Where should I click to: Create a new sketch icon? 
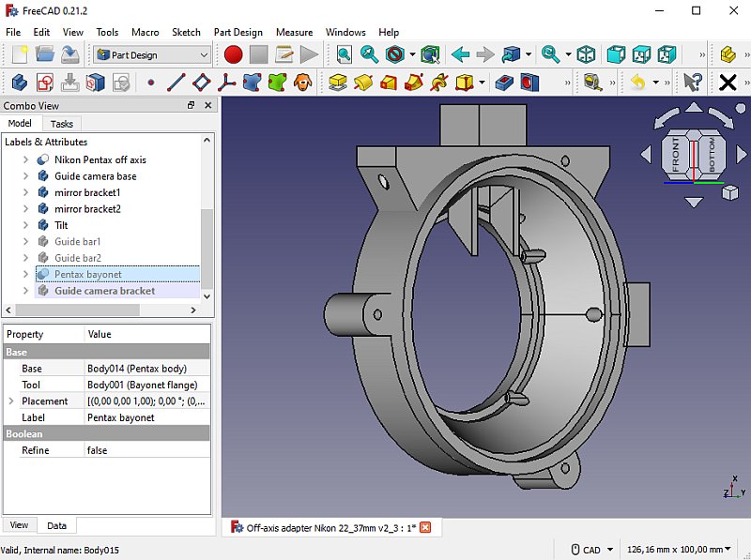pos(45,83)
